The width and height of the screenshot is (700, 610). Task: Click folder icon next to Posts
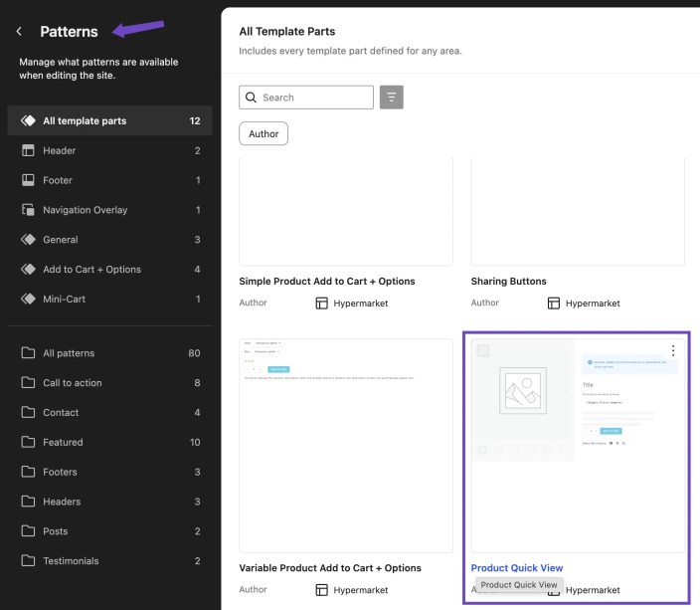28,531
